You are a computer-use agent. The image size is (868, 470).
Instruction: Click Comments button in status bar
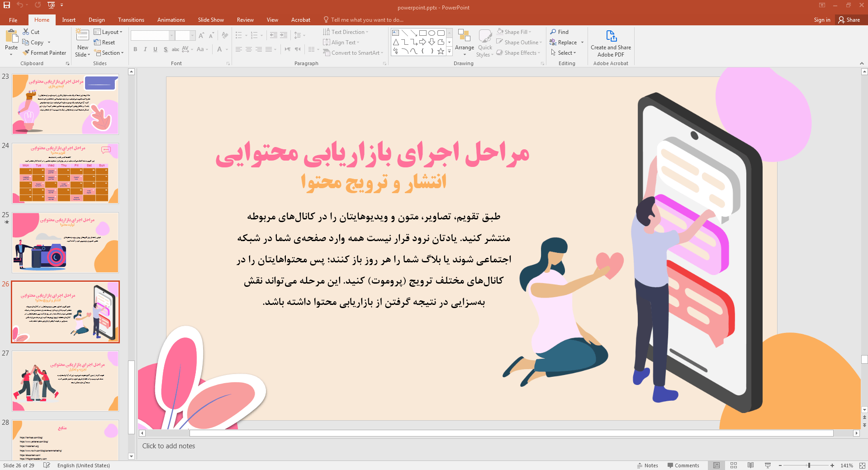click(x=683, y=465)
